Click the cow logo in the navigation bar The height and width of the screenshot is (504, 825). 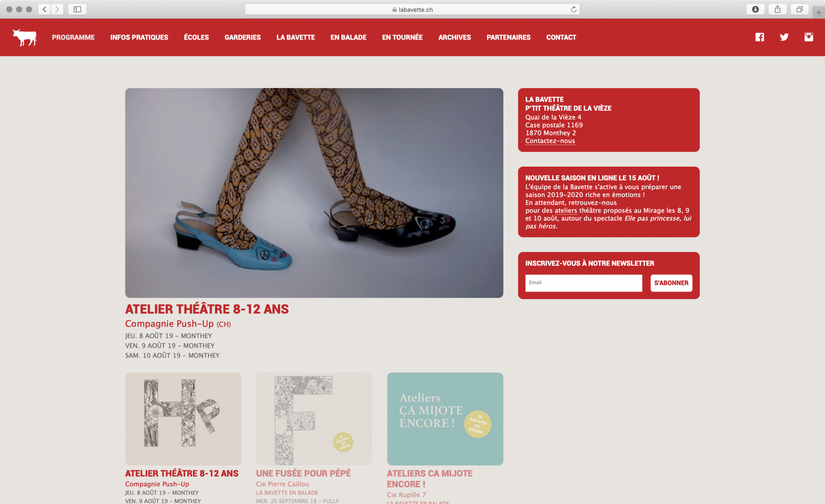tap(25, 37)
